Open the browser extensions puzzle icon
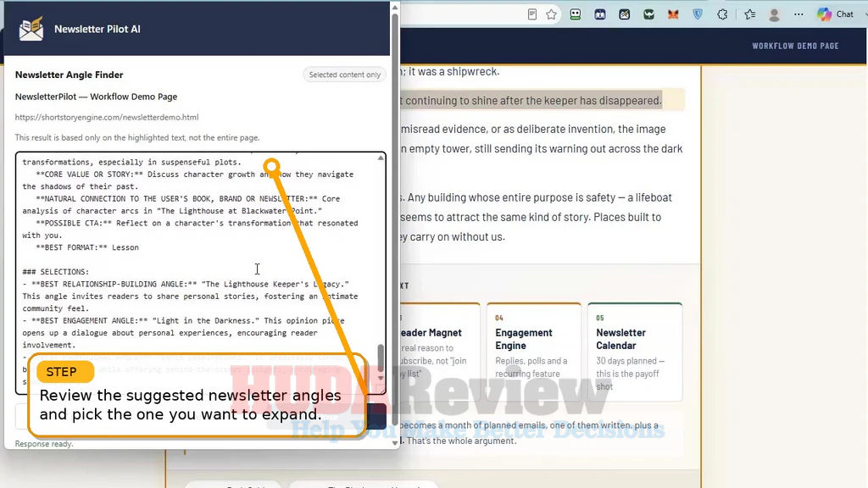Viewport: 868px width, 488px height. [x=722, y=14]
